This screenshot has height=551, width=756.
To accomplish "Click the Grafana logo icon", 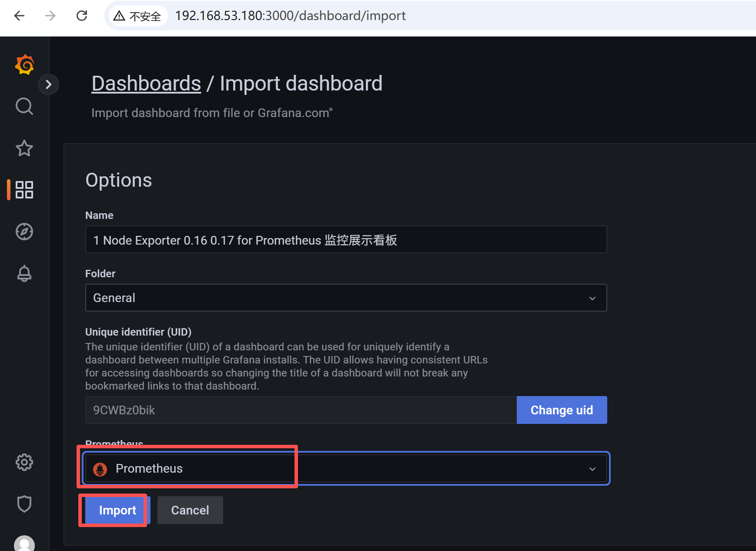I will pos(24,64).
